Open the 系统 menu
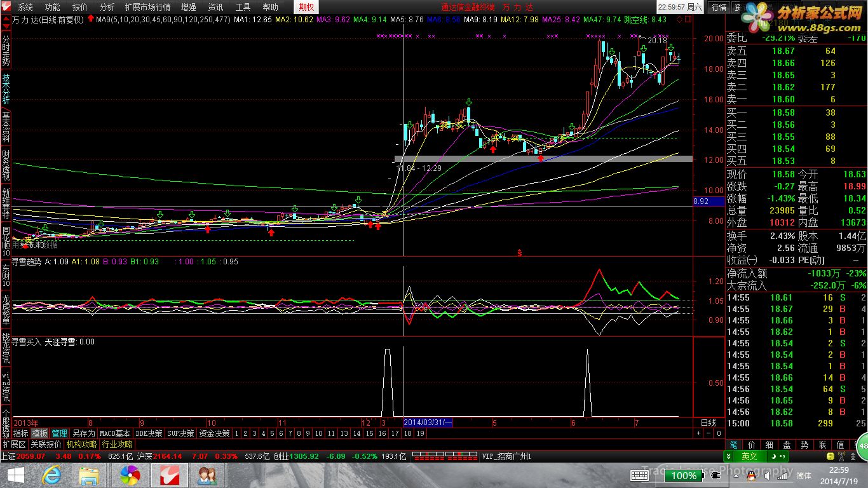 pos(25,7)
